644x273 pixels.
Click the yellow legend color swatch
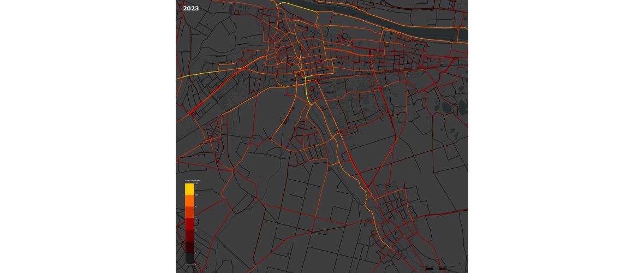pos(189,189)
